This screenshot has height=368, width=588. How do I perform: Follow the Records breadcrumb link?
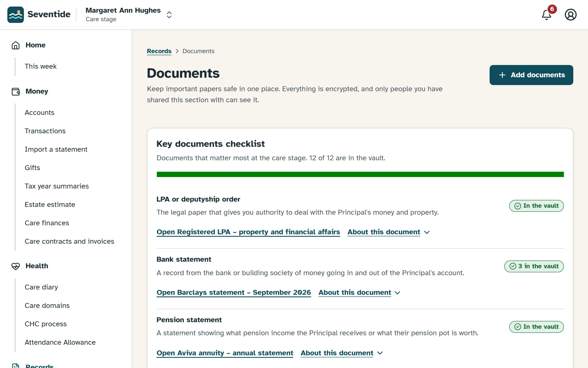coord(159,51)
